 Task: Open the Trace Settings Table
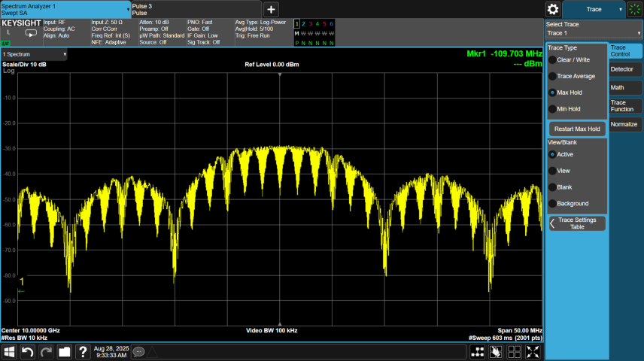point(577,223)
